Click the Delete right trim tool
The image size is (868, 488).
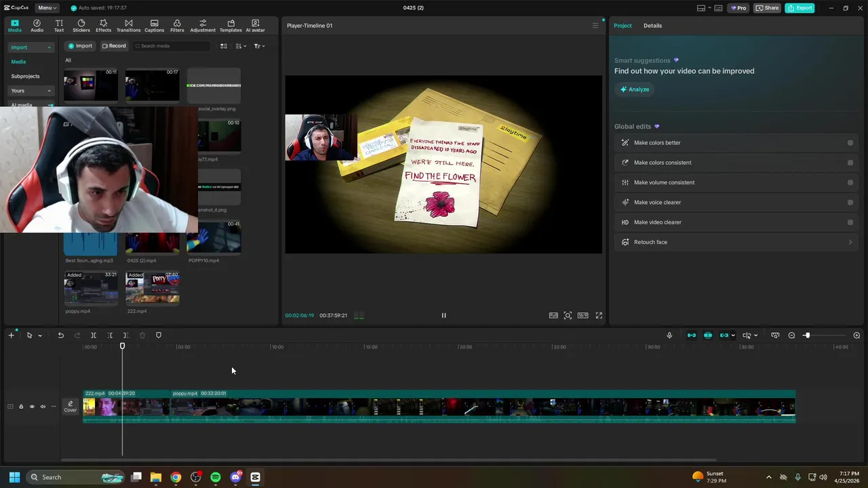coord(126,335)
